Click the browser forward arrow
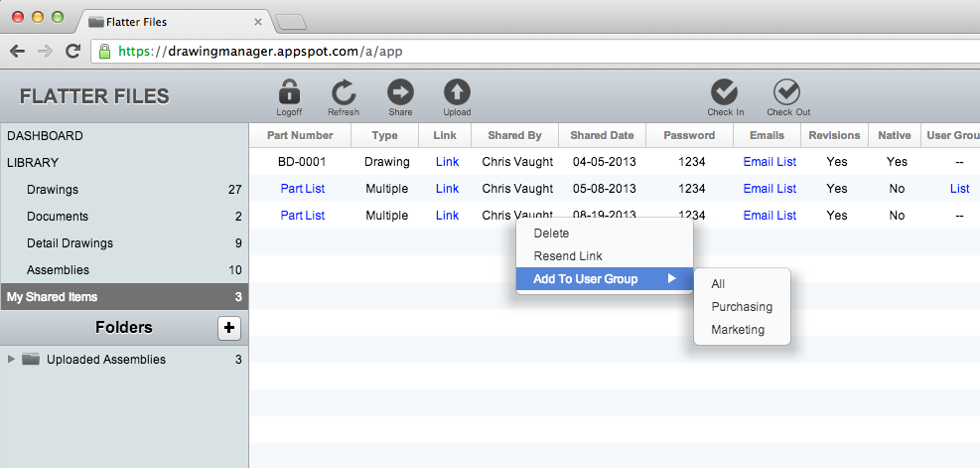The image size is (980, 468). (x=45, y=52)
